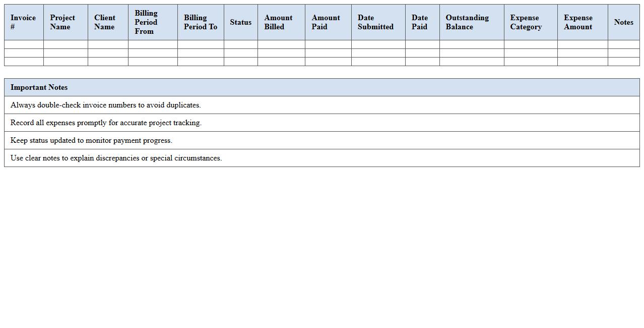Select the note about duplicate invoice numbers
Screen dimensions: 644x328
tap(106, 105)
